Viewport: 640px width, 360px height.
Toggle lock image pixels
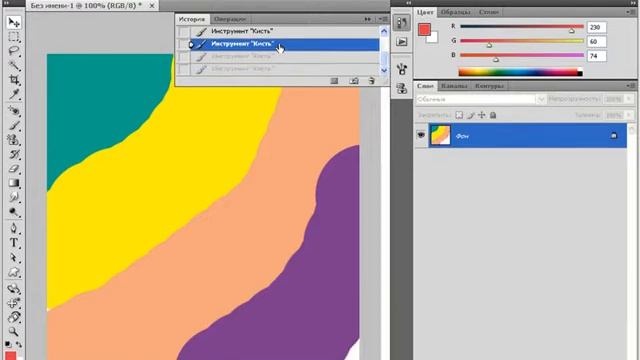(471, 115)
